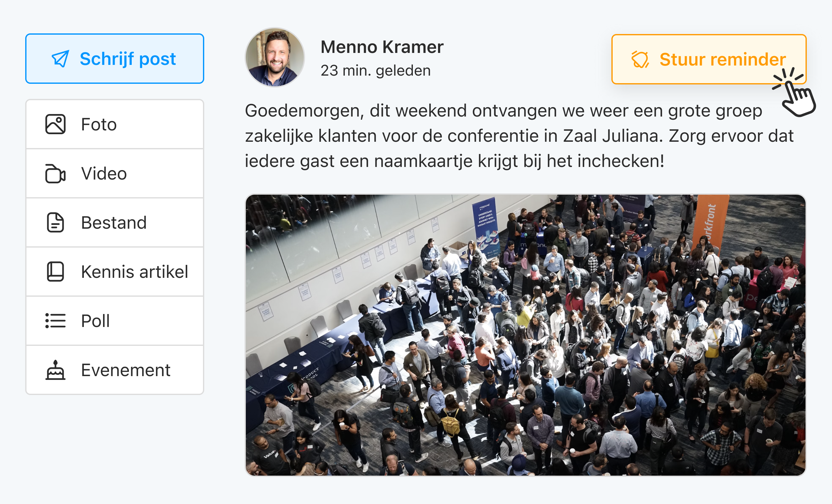Click the Bestand sidebar entry
832x504 pixels.
[114, 222]
